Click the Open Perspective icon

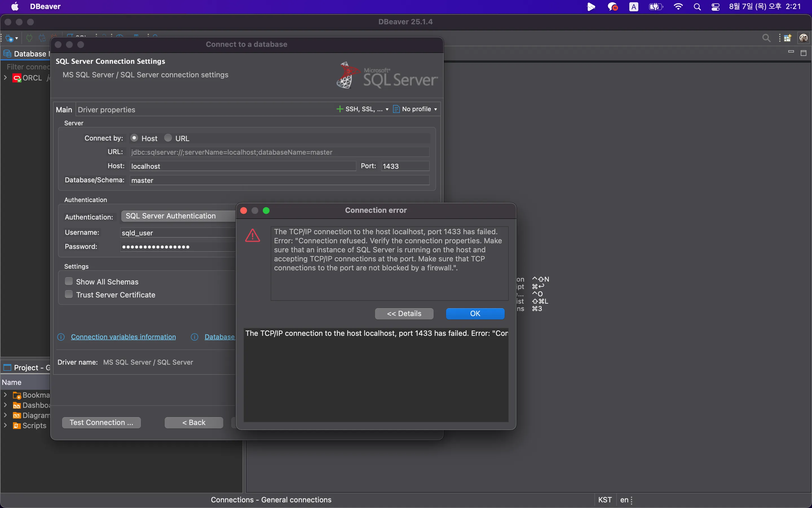coord(787,38)
